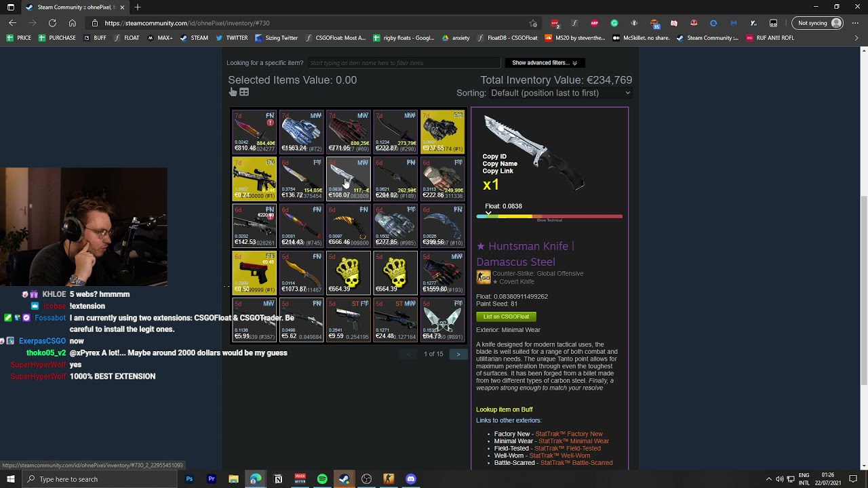Select the gloves priced €1559.80
This screenshot has width=868, height=488.
[x=442, y=273]
